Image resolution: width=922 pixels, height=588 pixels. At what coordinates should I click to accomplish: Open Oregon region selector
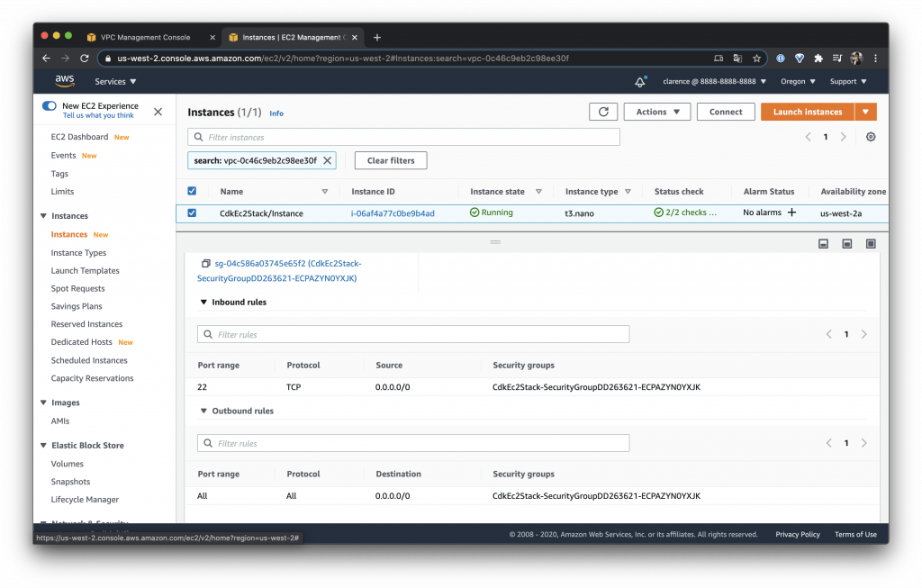798,82
